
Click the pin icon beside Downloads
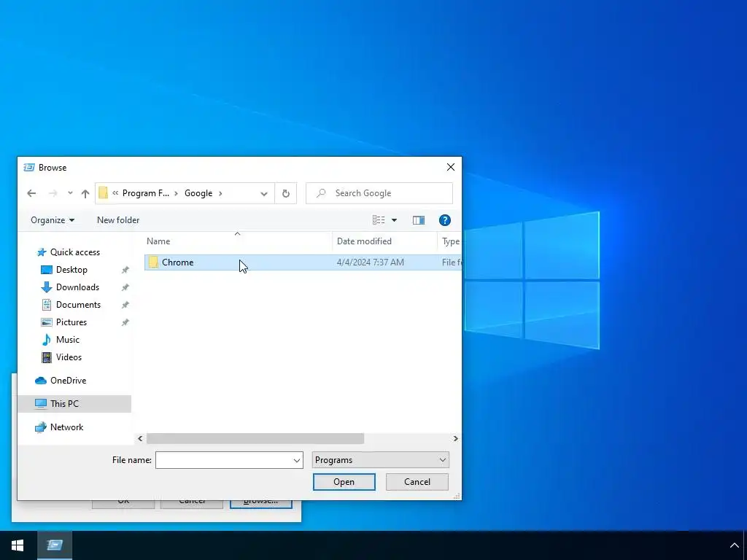point(125,287)
